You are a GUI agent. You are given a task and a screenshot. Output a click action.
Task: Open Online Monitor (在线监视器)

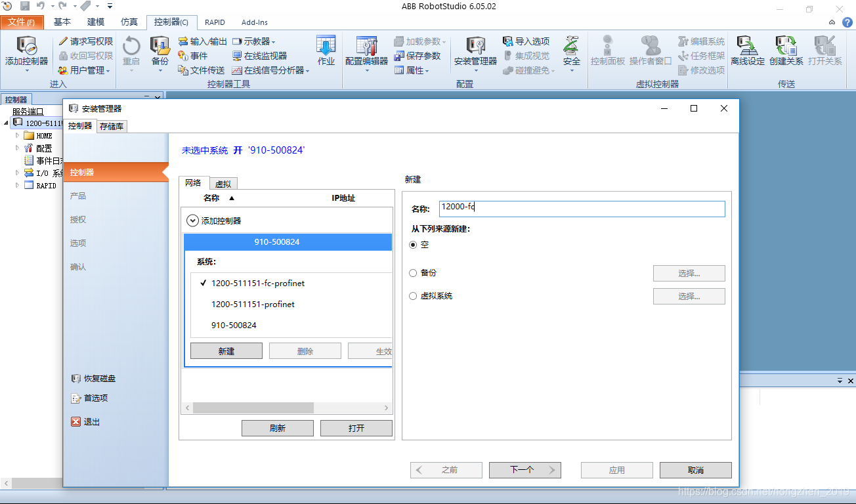coord(259,56)
